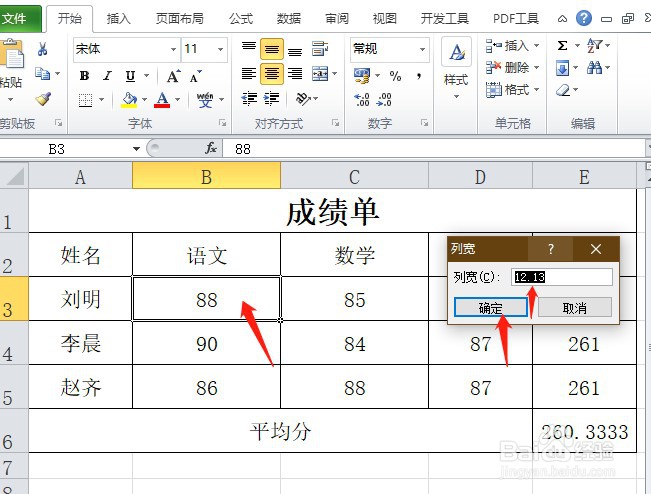This screenshot has width=651, height=494.
Task: Click Merge and Center icon
Action: [x=320, y=74]
